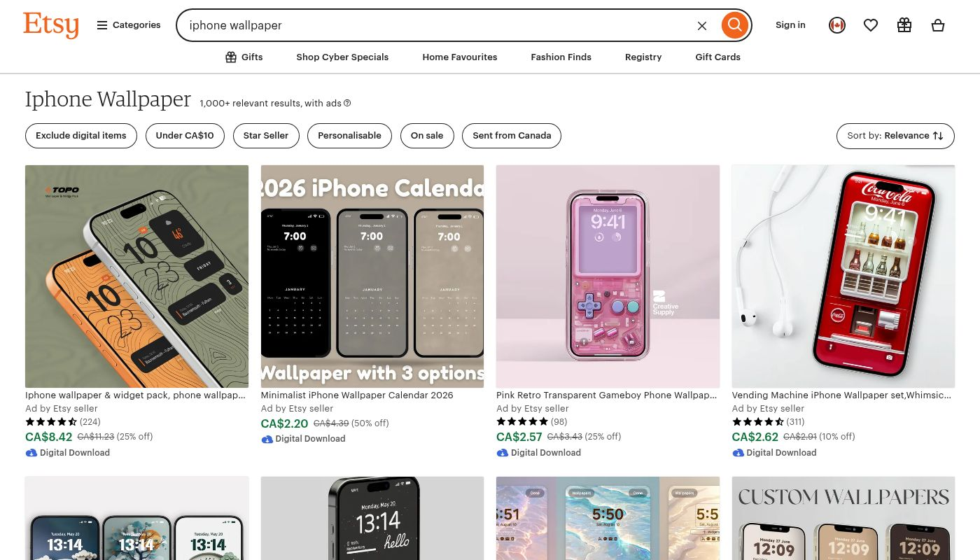Enable the Star Seller filter
This screenshot has width=980, height=560.
coord(266,136)
